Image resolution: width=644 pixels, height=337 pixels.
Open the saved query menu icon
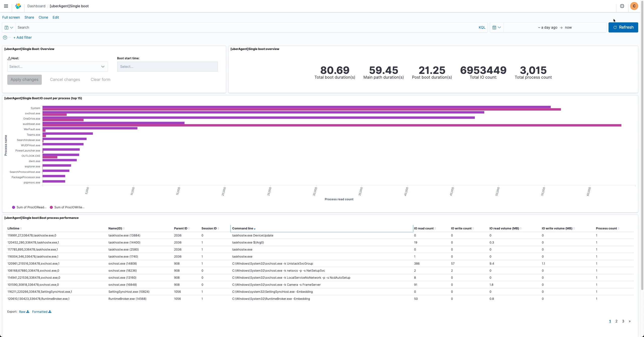[x=9, y=27]
